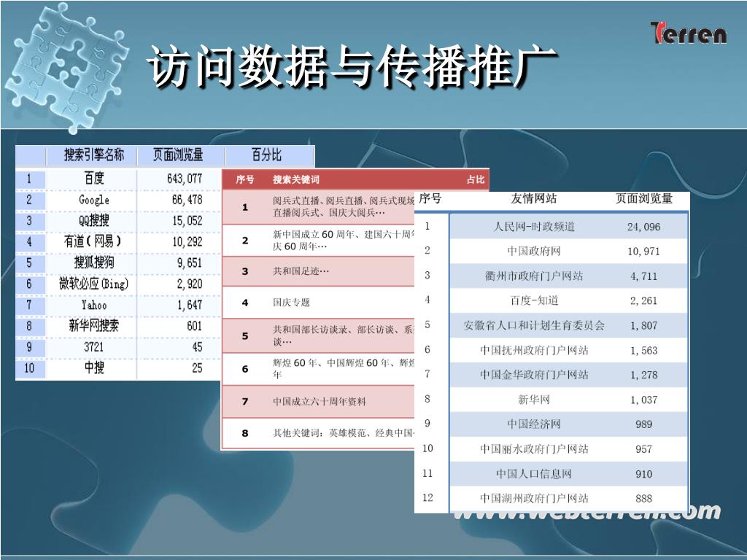This screenshot has height=560, width=747.
Task: Click the value 10,971
Action: 643,251
